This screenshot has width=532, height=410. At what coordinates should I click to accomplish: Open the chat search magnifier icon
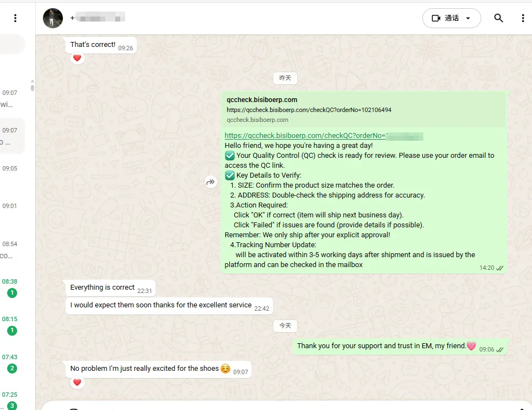(x=498, y=18)
